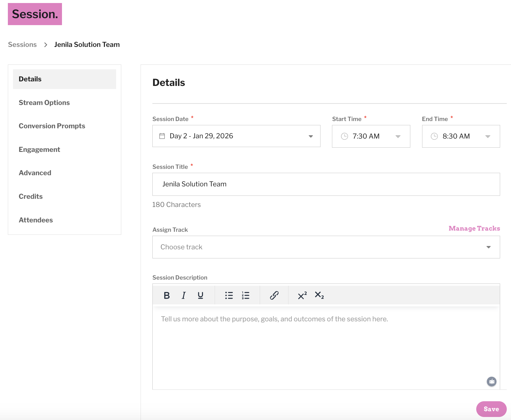Image resolution: width=511 pixels, height=420 pixels.
Task: Open the Credits section
Action: pyautogui.click(x=31, y=196)
